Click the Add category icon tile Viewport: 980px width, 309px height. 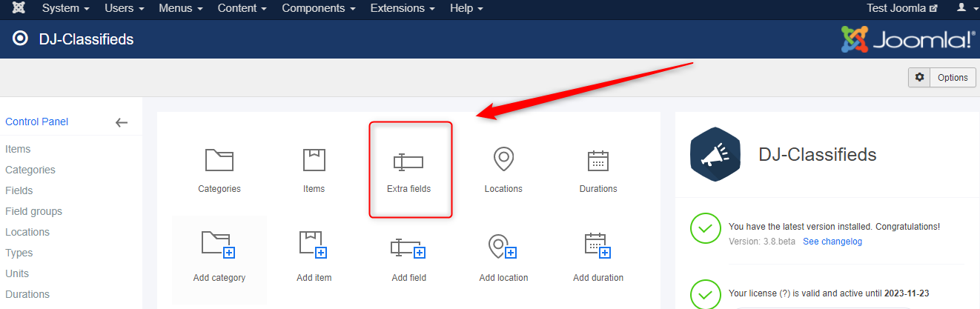pyautogui.click(x=219, y=259)
